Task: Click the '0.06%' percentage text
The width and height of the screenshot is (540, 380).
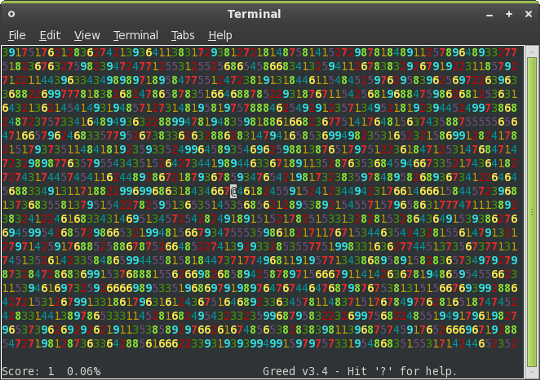Action: (84, 371)
